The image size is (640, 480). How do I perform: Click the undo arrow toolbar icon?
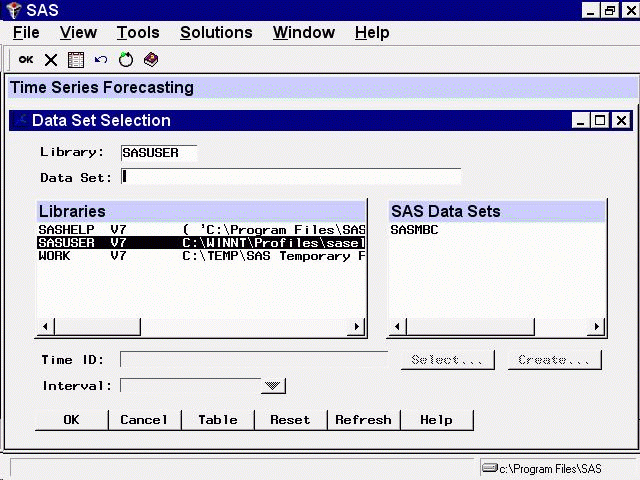pyautogui.click(x=101, y=60)
